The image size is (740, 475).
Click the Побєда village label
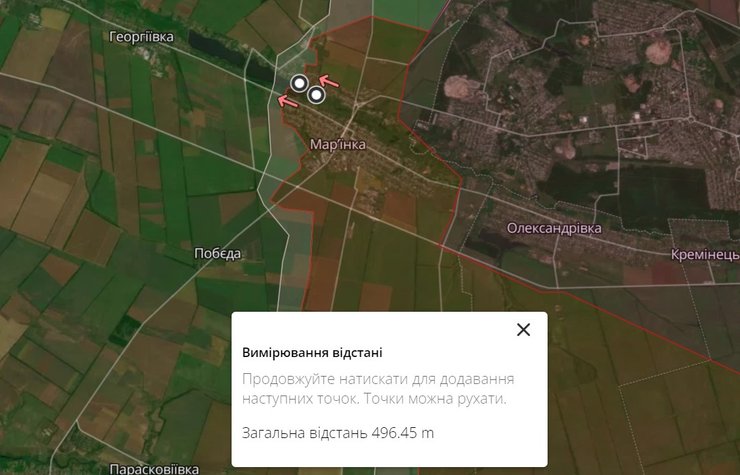pyautogui.click(x=218, y=254)
